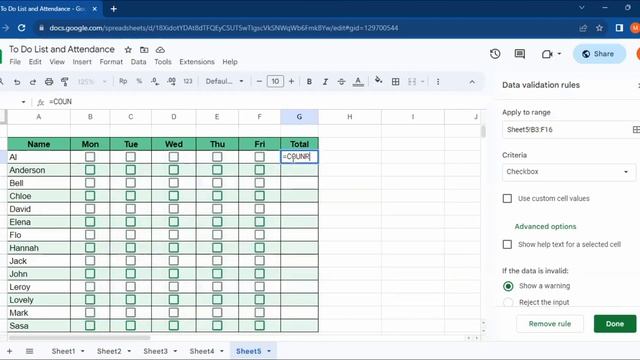Star the To Do List document
Image resolution: width=640 pixels, height=360 pixels.
click(x=128, y=50)
